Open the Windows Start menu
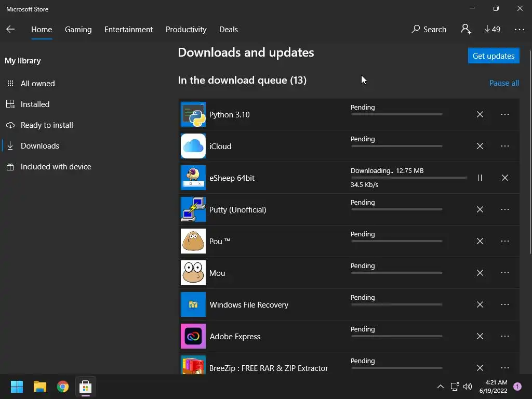The width and height of the screenshot is (532, 399). tap(17, 387)
